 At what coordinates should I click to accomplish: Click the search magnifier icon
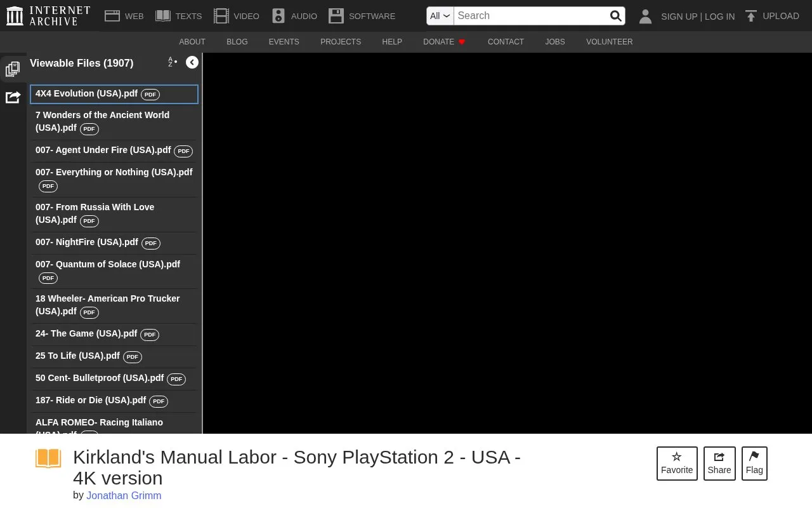click(615, 16)
